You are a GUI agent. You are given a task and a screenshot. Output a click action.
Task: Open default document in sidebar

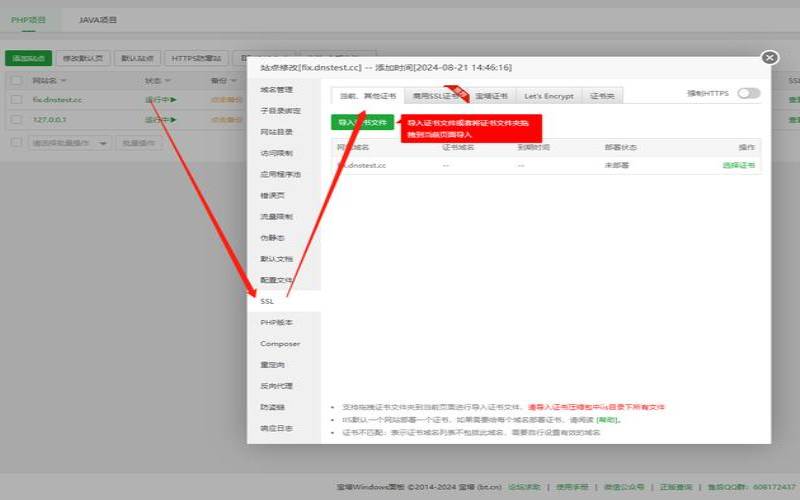click(277, 259)
